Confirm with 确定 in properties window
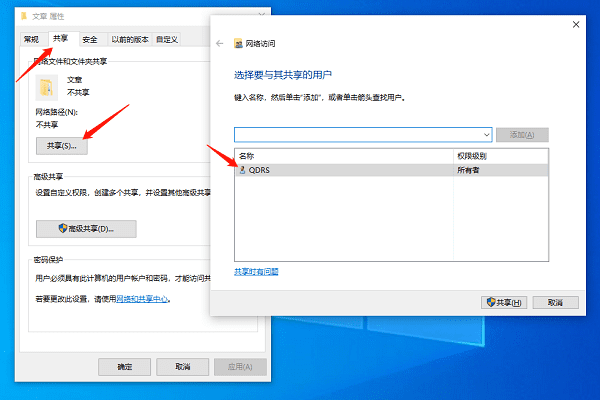This screenshot has height=400, width=600. click(x=124, y=367)
